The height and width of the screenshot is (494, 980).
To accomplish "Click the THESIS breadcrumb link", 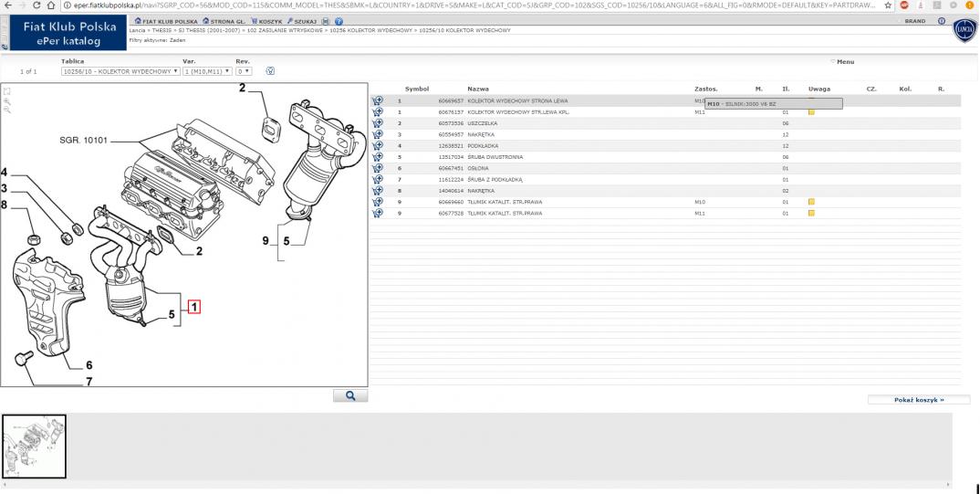I will click(x=162, y=30).
